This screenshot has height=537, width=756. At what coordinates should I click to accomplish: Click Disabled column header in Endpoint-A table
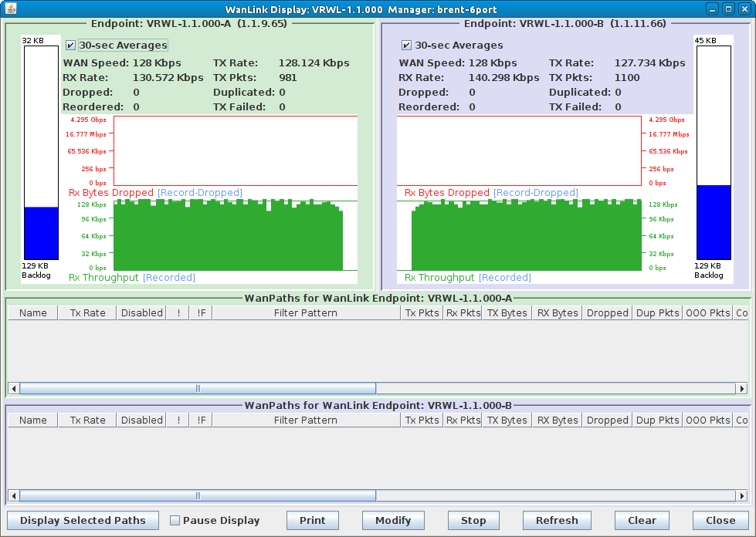coord(142,313)
